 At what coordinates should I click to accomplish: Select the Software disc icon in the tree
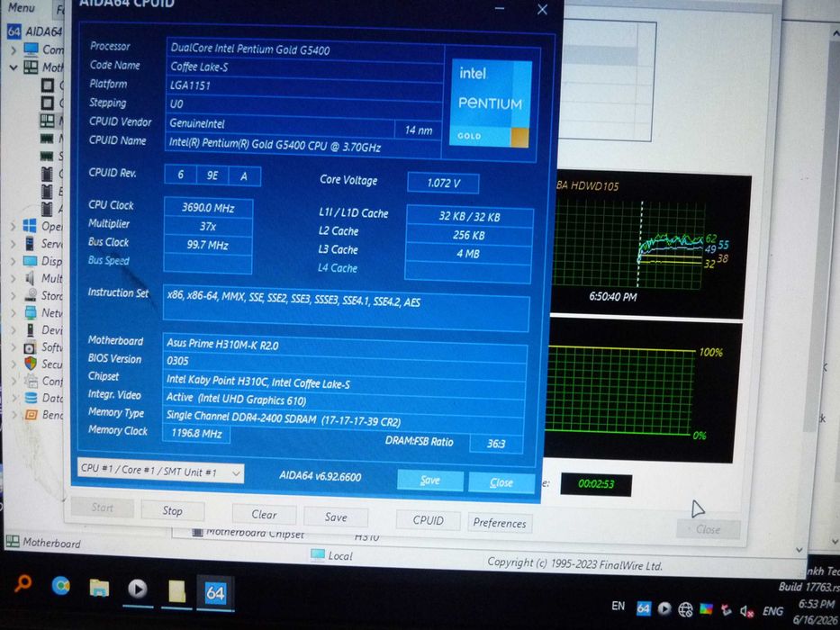[x=30, y=347]
